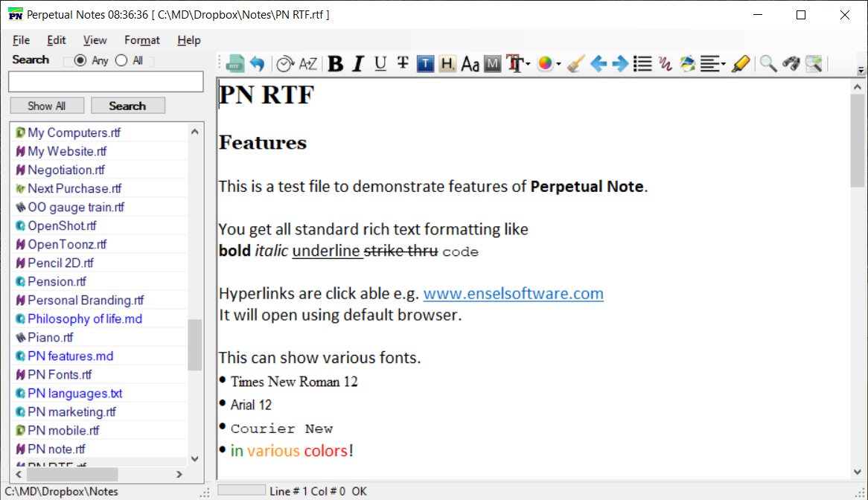Select the All search radio button
This screenshot has height=500, width=868.
[121, 60]
